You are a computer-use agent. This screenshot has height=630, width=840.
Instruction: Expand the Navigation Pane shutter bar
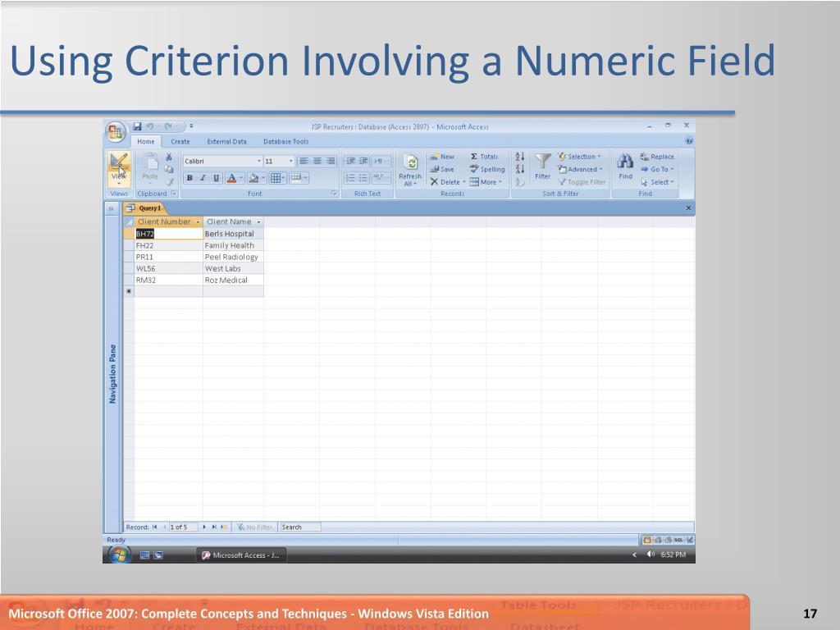click(x=111, y=208)
